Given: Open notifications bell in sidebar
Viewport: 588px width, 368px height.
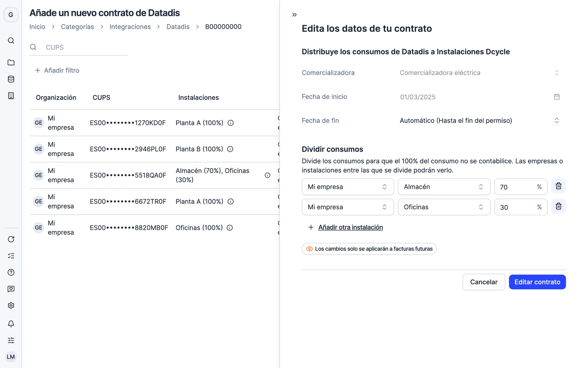Looking at the screenshot, I should pyautogui.click(x=11, y=324).
